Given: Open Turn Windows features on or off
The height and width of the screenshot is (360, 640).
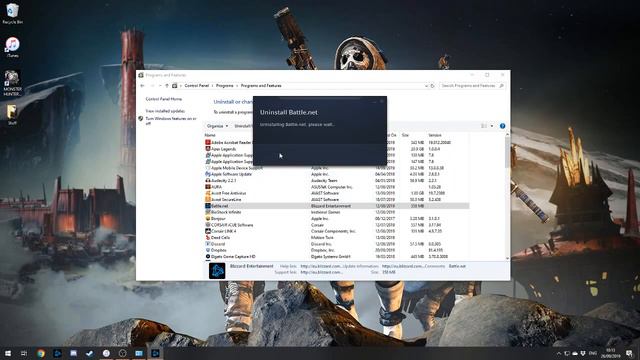Looking at the screenshot, I should 171,120.
